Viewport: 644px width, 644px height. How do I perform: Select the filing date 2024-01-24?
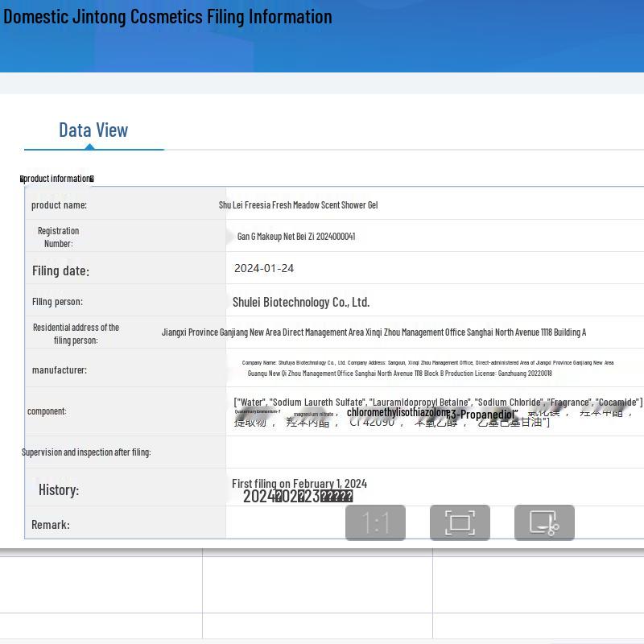(x=264, y=269)
